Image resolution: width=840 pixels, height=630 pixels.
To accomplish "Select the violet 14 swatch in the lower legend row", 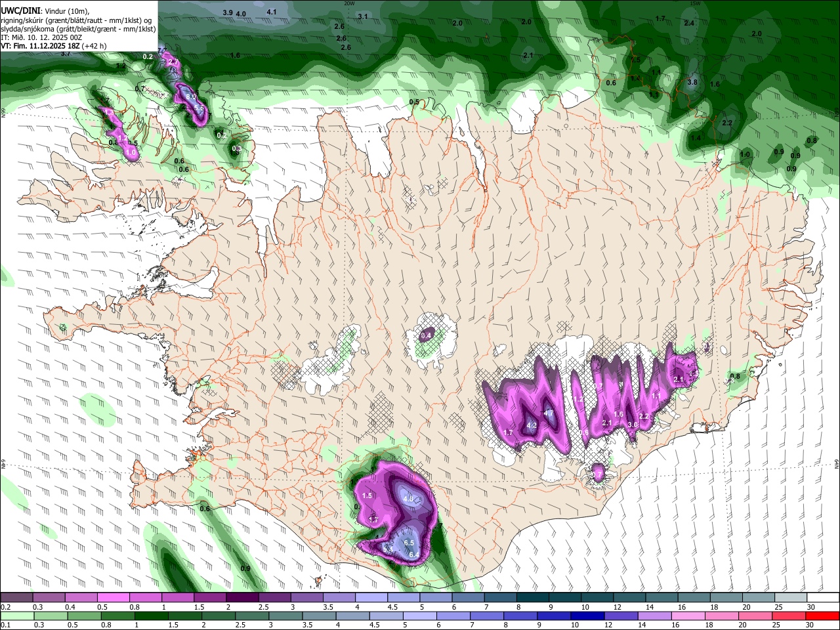I will coord(654,616).
